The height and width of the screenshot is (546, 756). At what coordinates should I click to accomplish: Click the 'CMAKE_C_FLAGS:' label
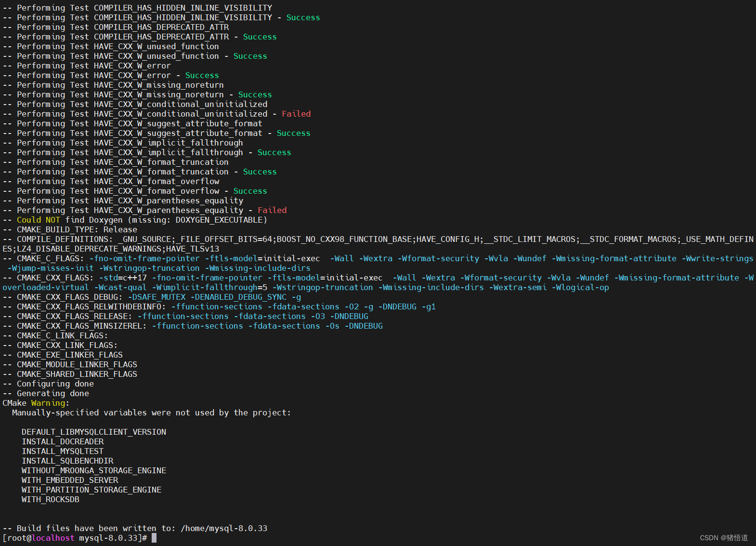point(51,258)
